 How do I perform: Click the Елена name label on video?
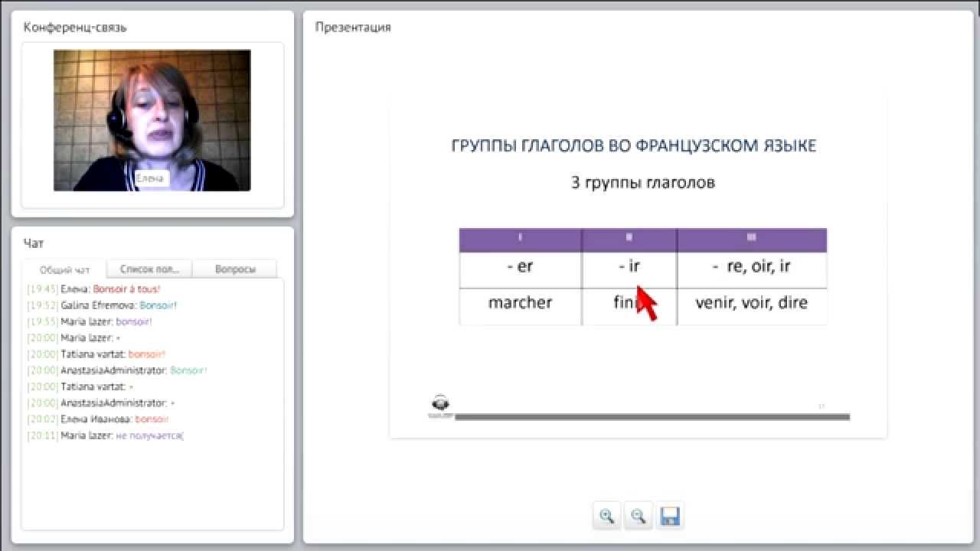coord(150,178)
